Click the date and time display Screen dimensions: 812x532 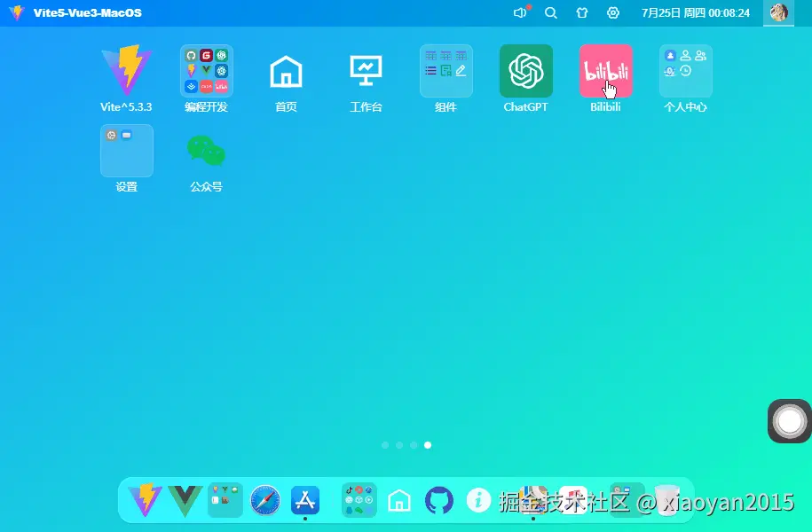click(696, 13)
